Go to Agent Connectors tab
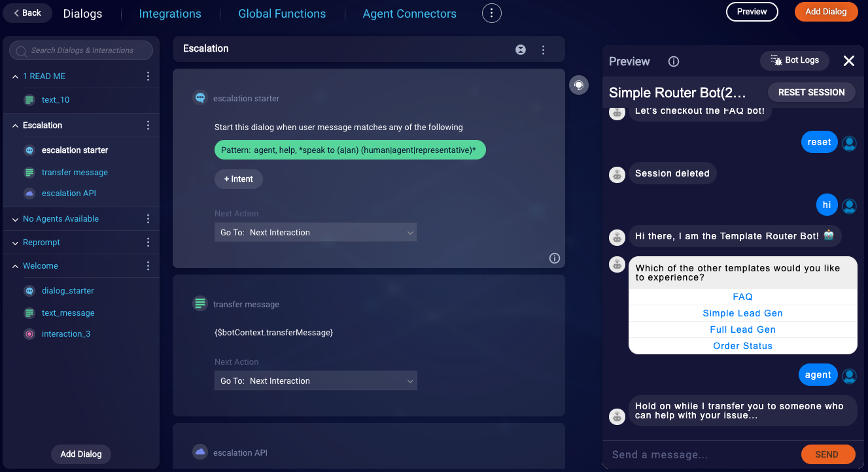This screenshot has width=868, height=472. 409,13
